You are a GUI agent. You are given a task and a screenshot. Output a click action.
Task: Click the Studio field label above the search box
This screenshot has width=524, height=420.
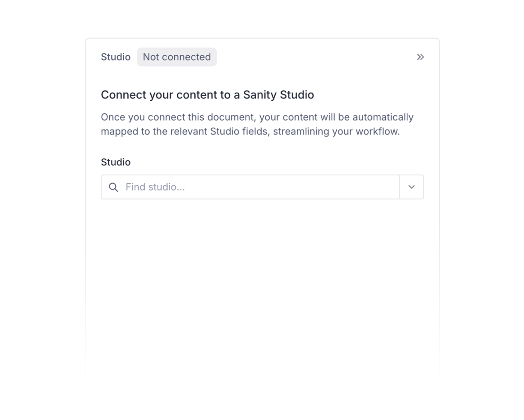[x=116, y=162]
